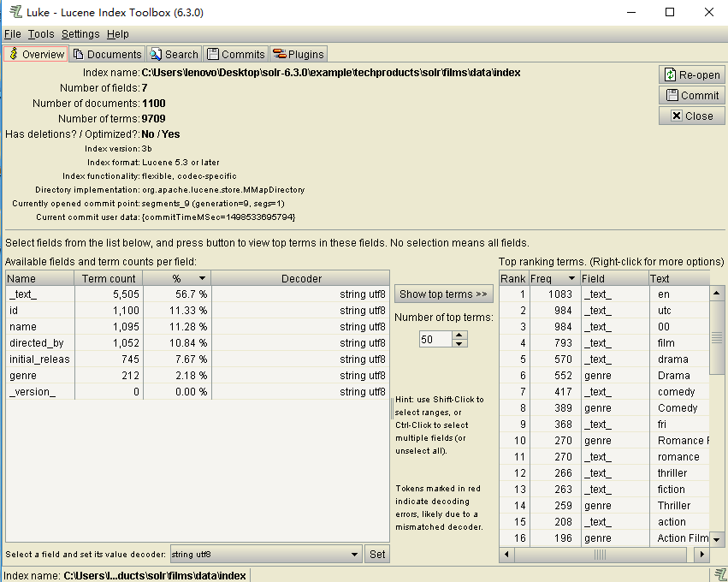The image size is (728, 582).
Task: Click the index name path at top
Action: tap(330, 73)
